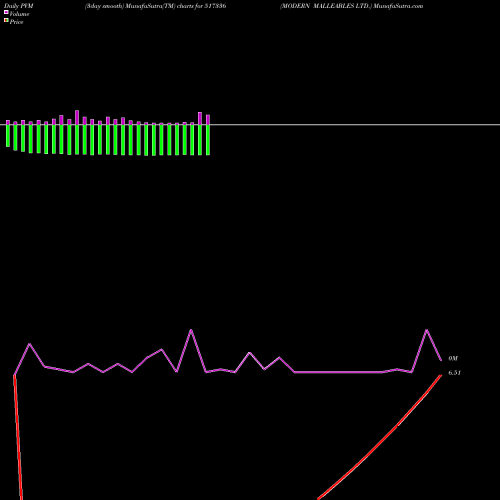
Task: Click the first green bar of the histogram
Action: click(8, 136)
